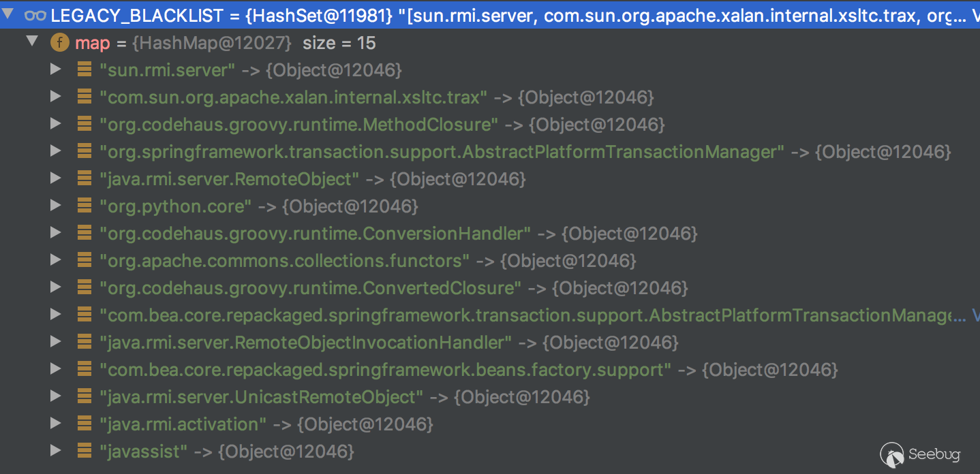This screenshot has width=980, height=474.
Task: Click the watch glasses icon beside LEGACY_BLACKLIST
Action: click(35, 16)
